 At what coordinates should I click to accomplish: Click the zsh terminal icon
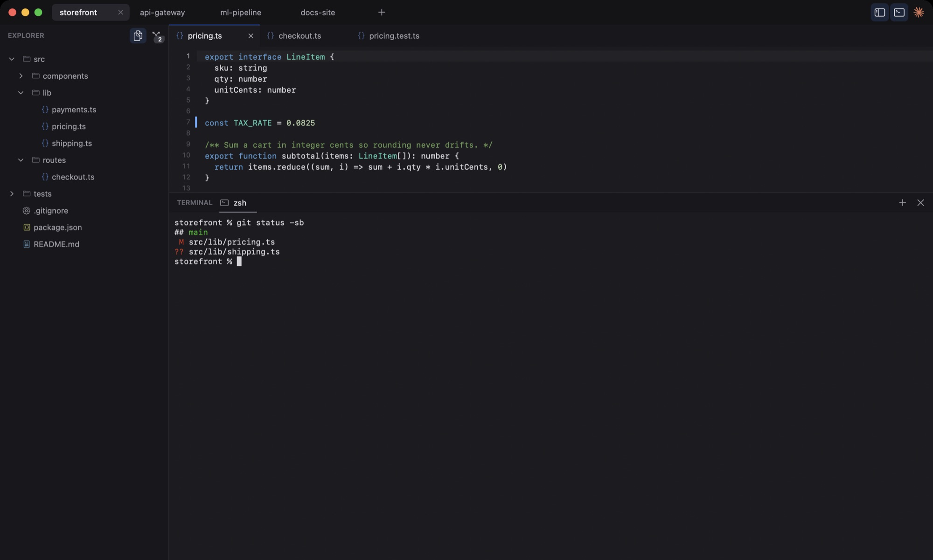(224, 203)
